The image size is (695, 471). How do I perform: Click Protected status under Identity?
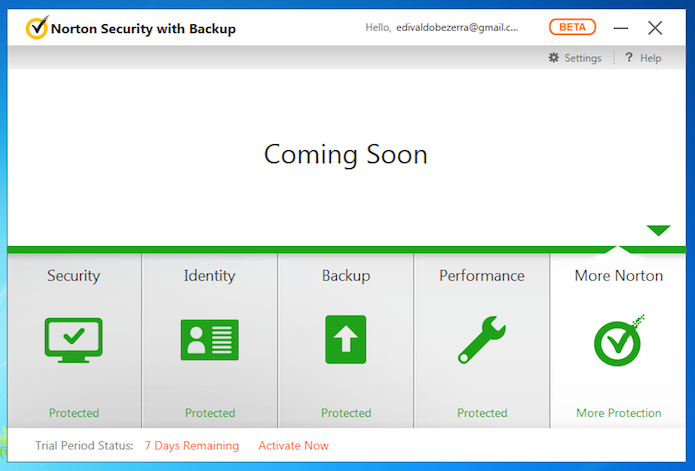click(x=210, y=413)
